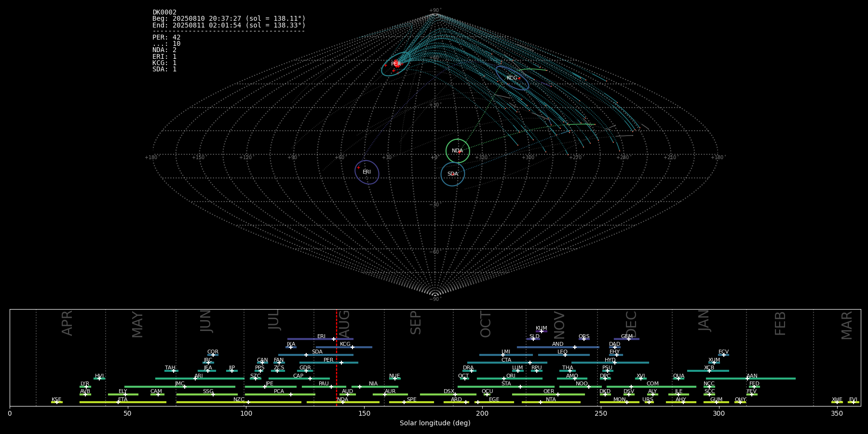Image resolution: width=868 pixels, height=434 pixels.
Task: Click the COM shower label in timeline
Action: tap(652, 384)
